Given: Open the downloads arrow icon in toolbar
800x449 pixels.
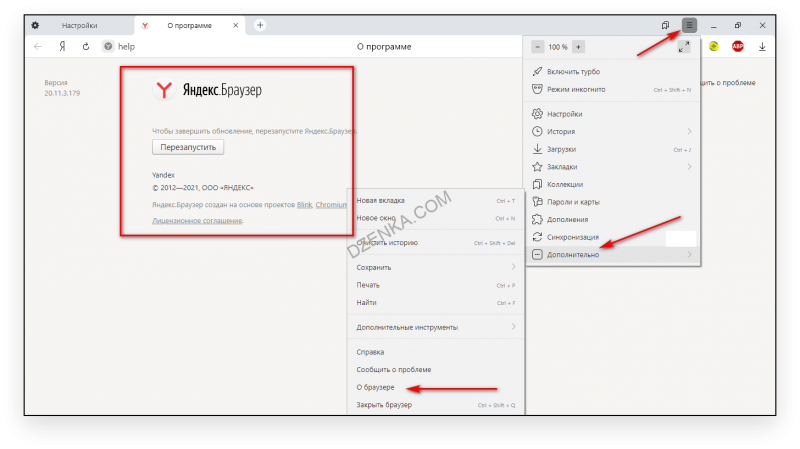Looking at the screenshot, I should 762,46.
